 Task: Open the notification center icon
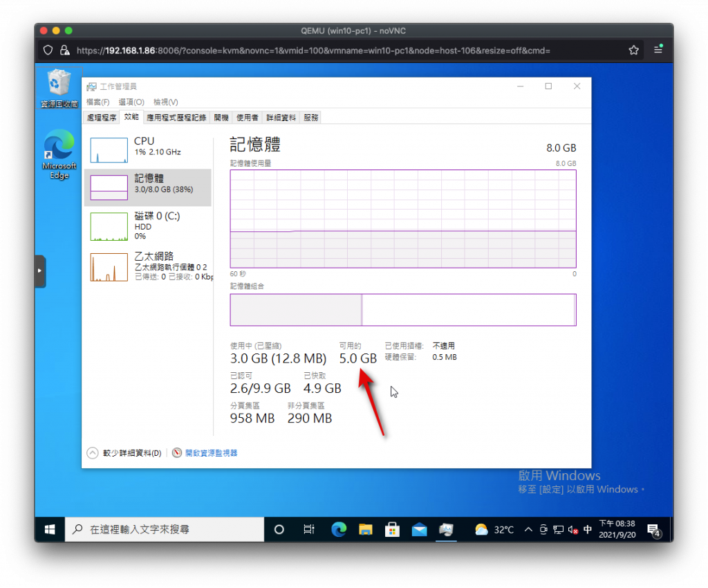[654, 530]
